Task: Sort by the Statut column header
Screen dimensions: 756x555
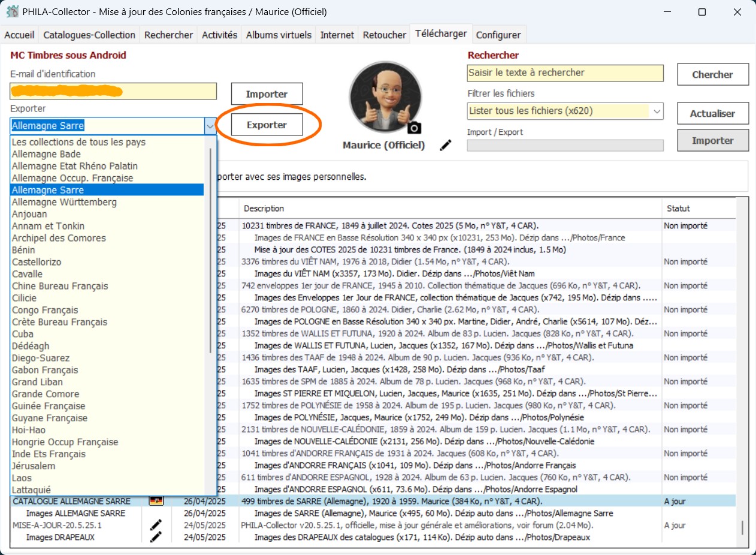Action: point(700,209)
